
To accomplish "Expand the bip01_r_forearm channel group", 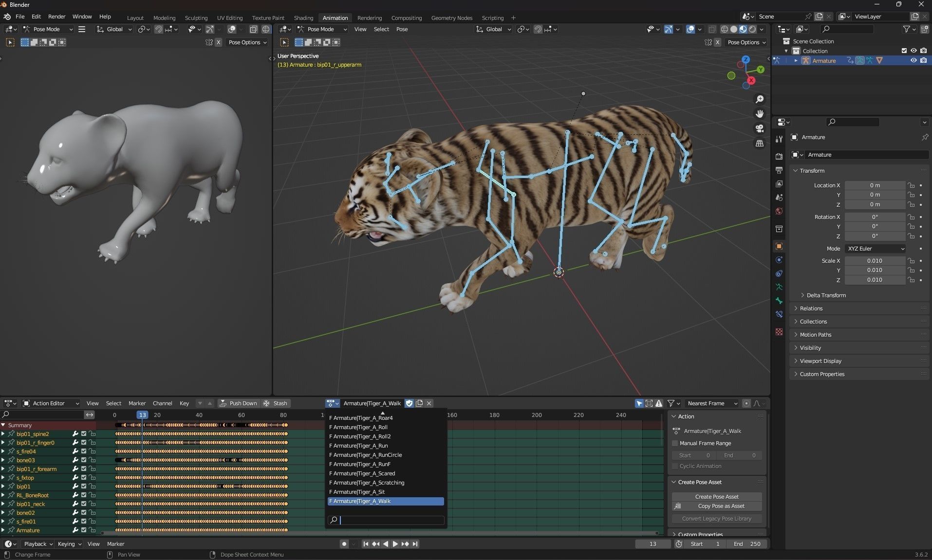I will tap(3, 469).
